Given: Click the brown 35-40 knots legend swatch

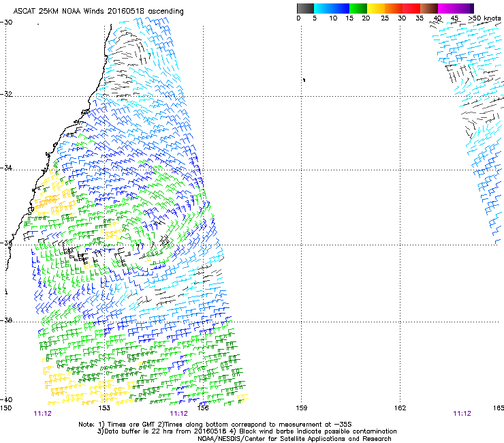Looking at the screenshot, I should point(429,8).
